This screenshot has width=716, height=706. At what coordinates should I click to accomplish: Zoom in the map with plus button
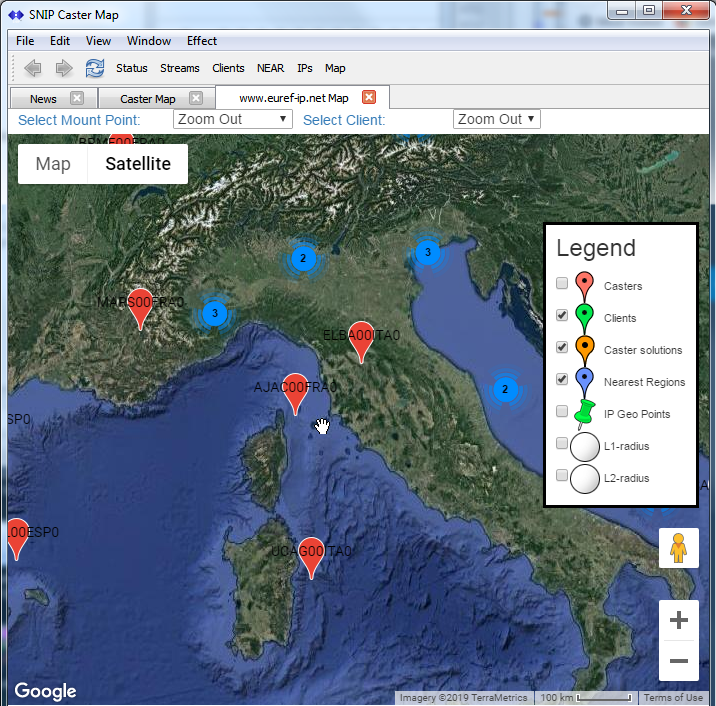(x=679, y=620)
